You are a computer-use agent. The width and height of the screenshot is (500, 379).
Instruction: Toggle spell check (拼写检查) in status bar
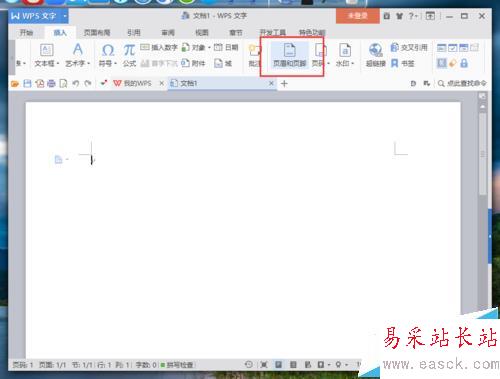point(177,365)
